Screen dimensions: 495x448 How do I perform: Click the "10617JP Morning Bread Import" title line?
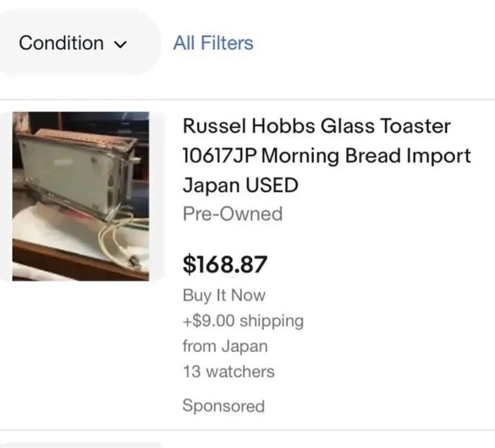click(x=327, y=156)
